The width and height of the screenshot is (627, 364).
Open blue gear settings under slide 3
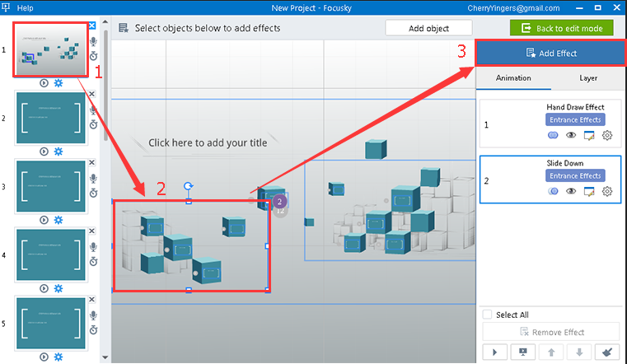pyautogui.click(x=58, y=220)
